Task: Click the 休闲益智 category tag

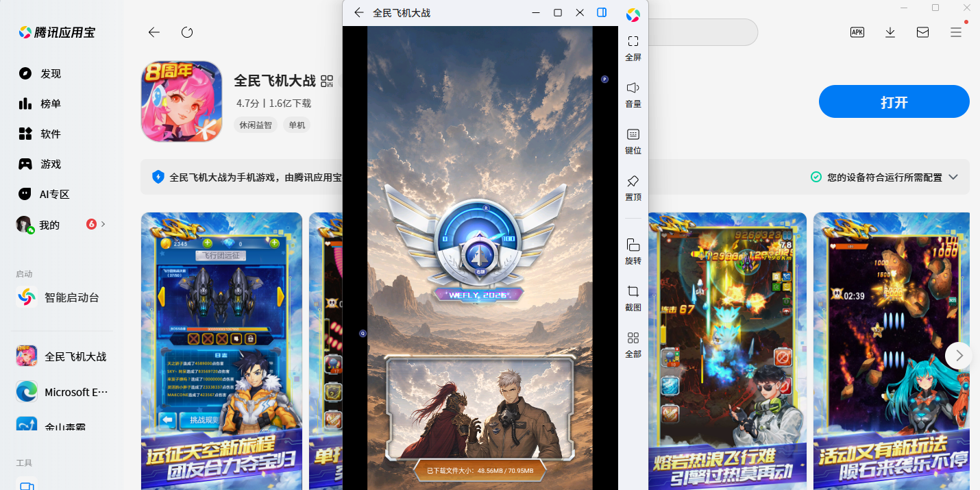Action: pos(256,125)
